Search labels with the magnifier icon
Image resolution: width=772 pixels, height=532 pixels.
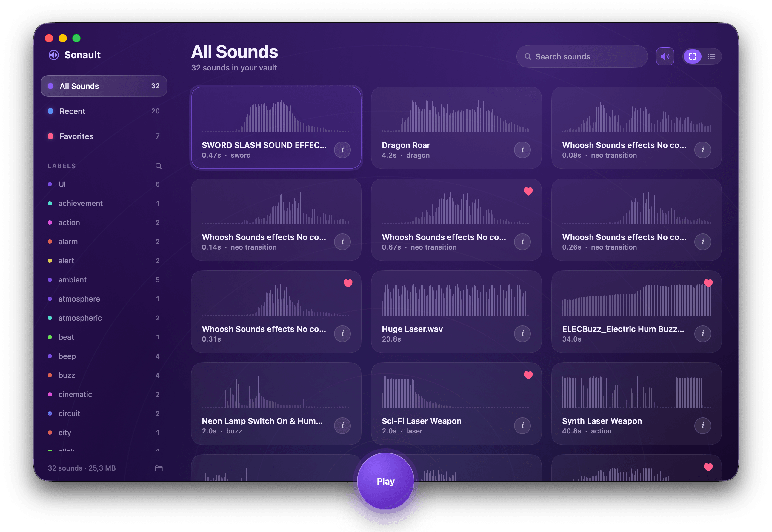coord(159,166)
